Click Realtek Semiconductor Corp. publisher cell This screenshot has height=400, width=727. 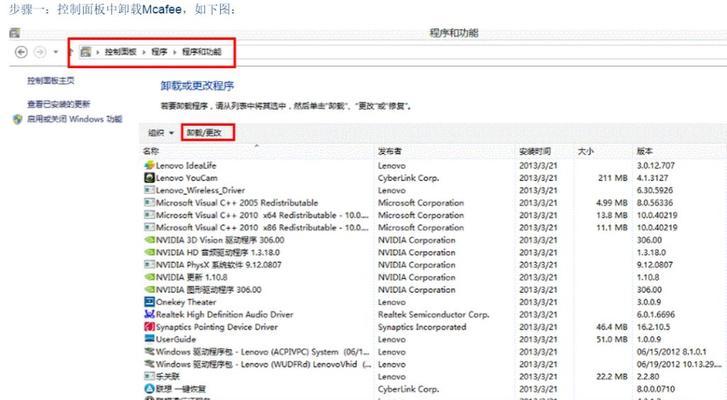pyautogui.click(x=434, y=314)
